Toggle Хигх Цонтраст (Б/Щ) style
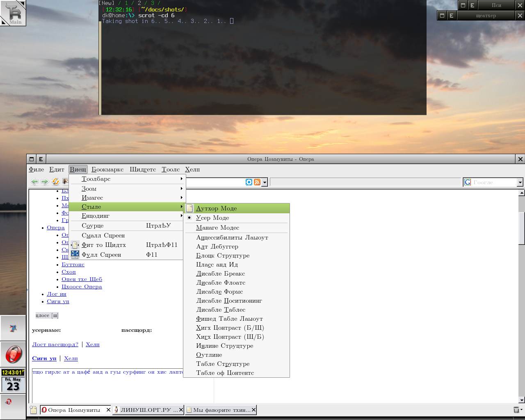 pos(237,328)
